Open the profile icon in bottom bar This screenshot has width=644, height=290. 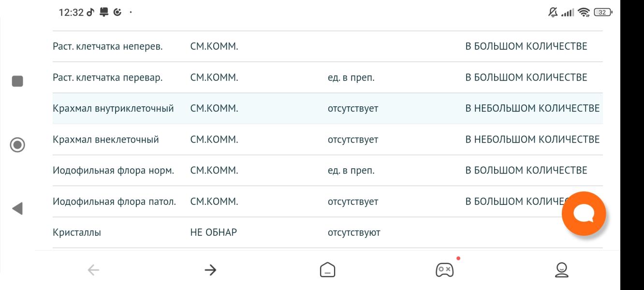561,270
